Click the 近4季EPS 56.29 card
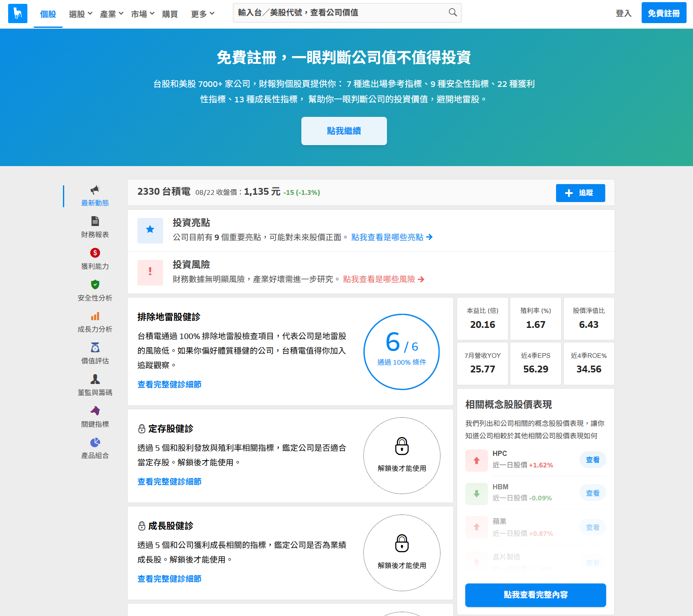The width and height of the screenshot is (693, 616). pos(535,363)
